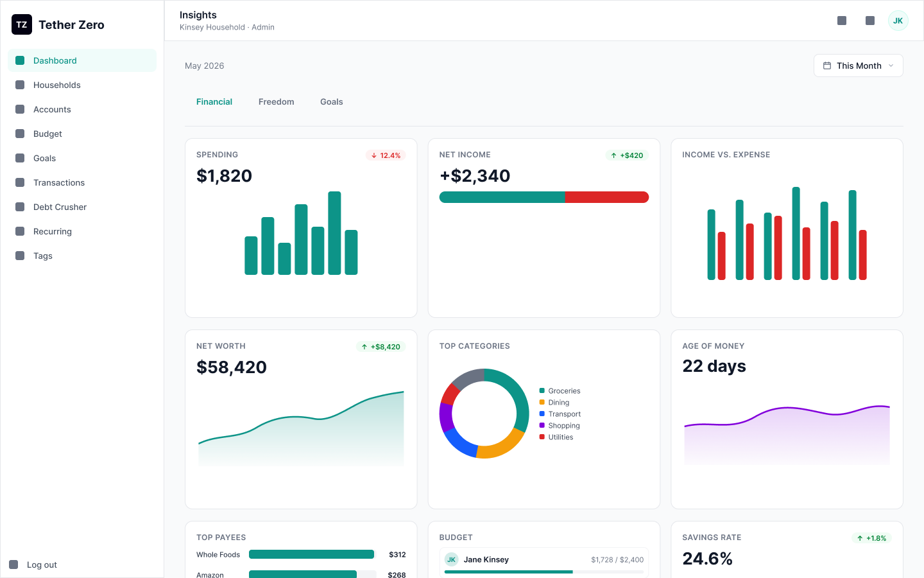This screenshot has width=924, height=578.
Task: Select Tags in the sidebar
Action: click(x=82, y=256)
